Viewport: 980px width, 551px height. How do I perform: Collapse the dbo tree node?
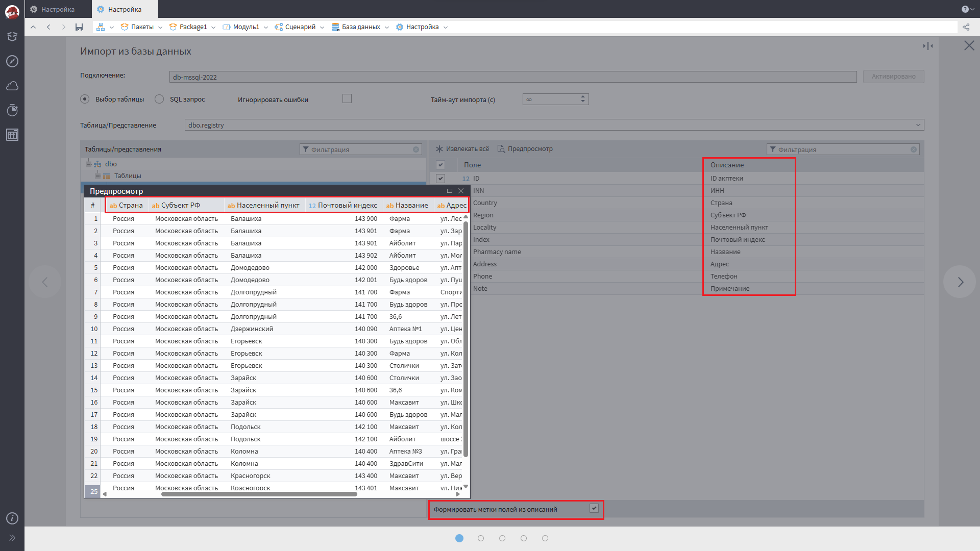point(88,164)
